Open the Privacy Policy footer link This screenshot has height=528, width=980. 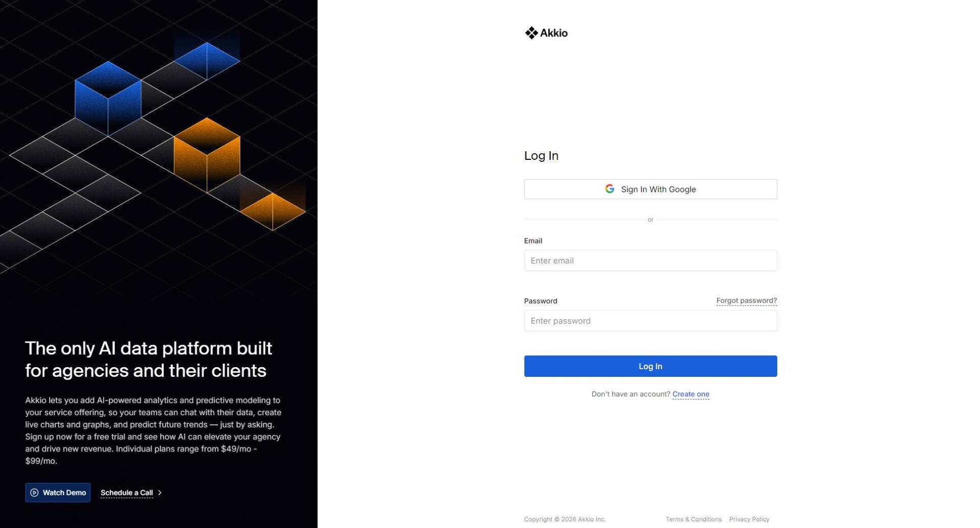(749, 519)
